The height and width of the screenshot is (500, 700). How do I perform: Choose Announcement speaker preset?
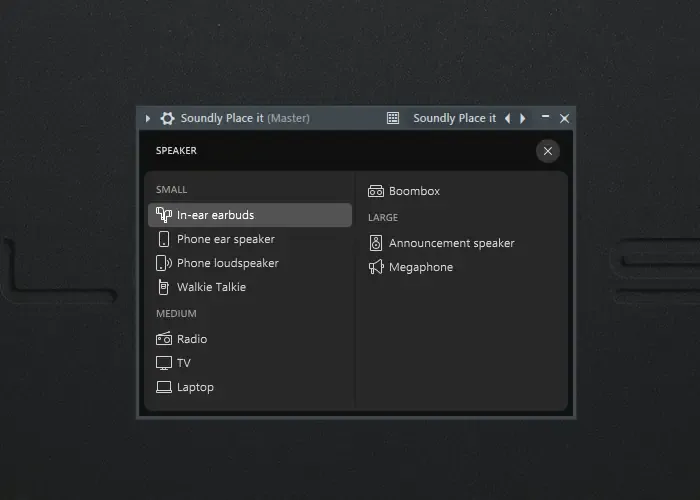[x=462, y=243]
